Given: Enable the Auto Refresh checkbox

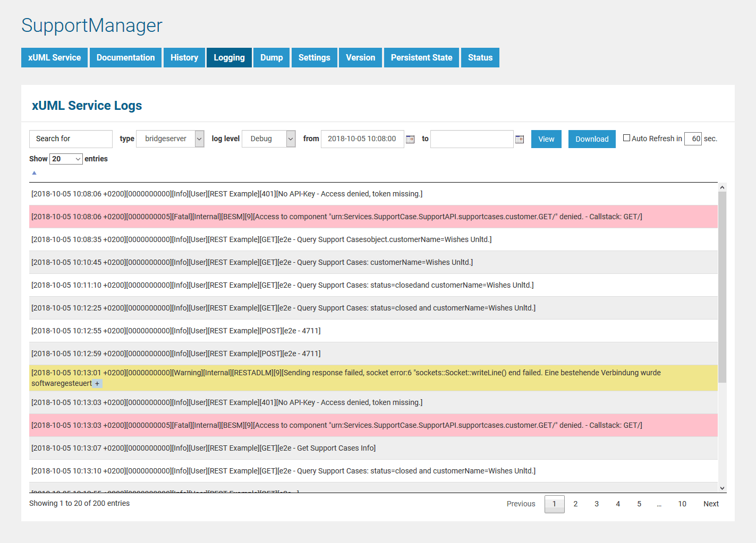Looking at the screenshot, I should tap(626, 138).
